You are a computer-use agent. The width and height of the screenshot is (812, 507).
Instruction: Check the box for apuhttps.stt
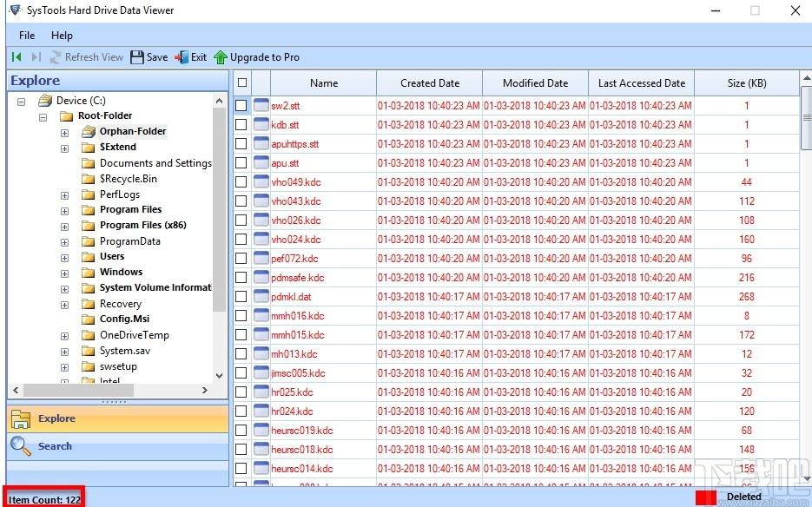(241, 143)
